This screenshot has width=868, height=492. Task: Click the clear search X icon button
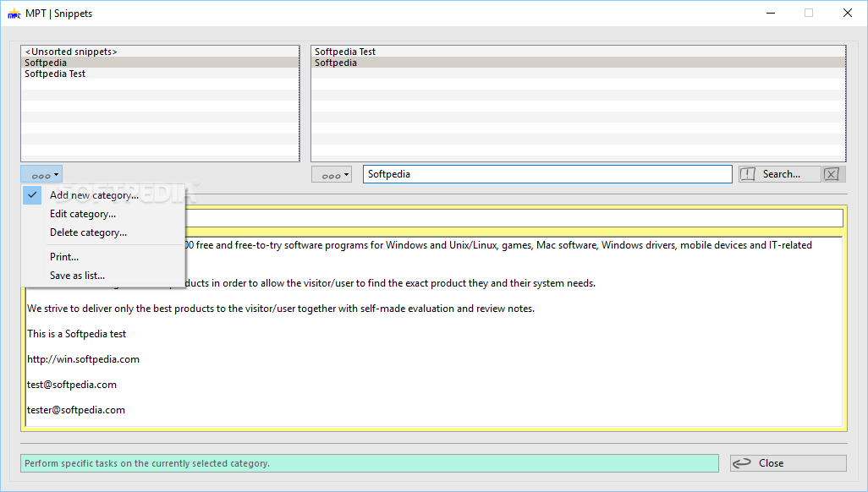coord(833,174)
